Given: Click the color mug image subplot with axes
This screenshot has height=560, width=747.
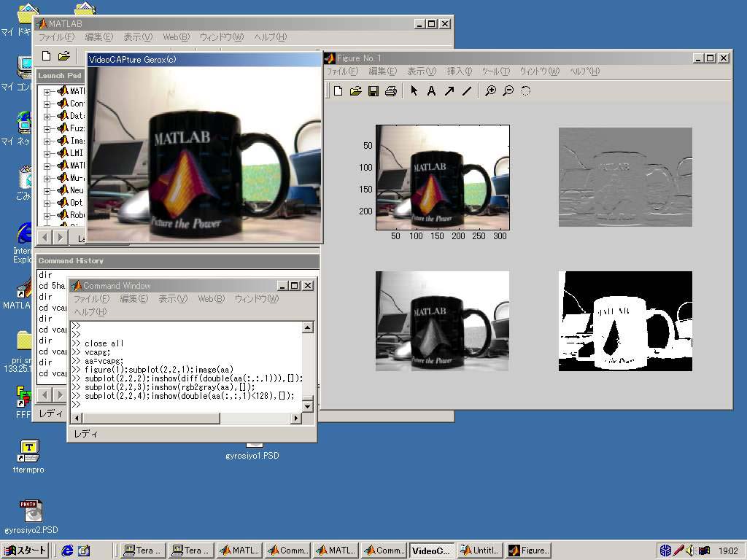Looking at the screenshot, I should (x=443, y=178).
